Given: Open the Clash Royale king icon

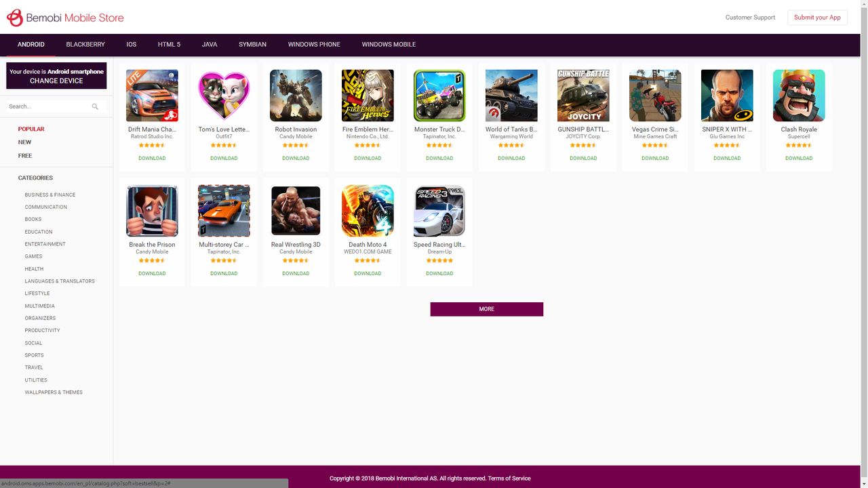Looking at the screenshot, I should click(x=799, y=96).
